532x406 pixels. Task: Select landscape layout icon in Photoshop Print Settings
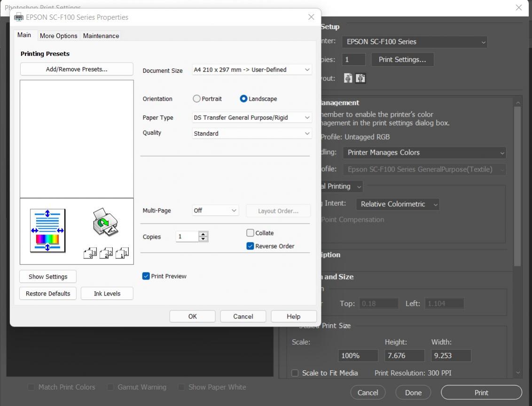(360, 78)
